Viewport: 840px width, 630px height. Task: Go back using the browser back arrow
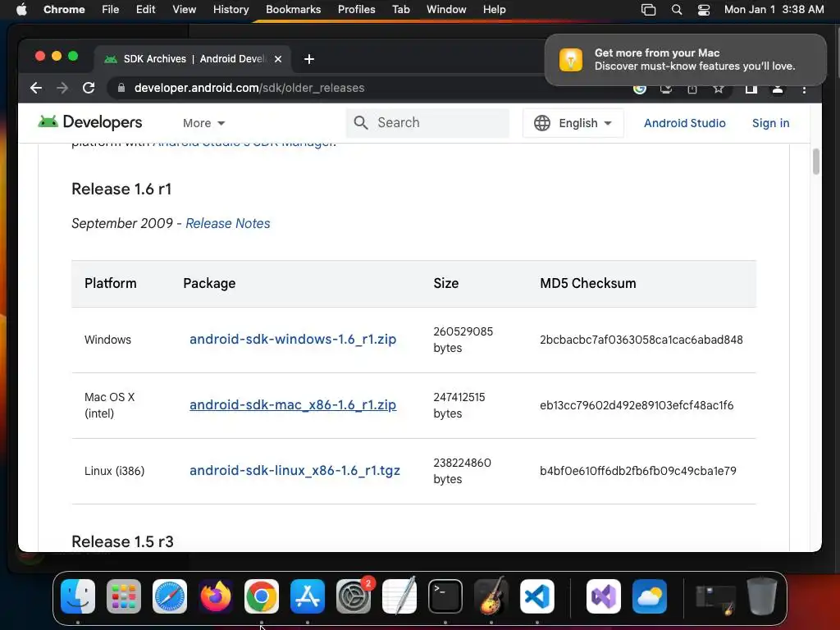[x=36, y=88]
